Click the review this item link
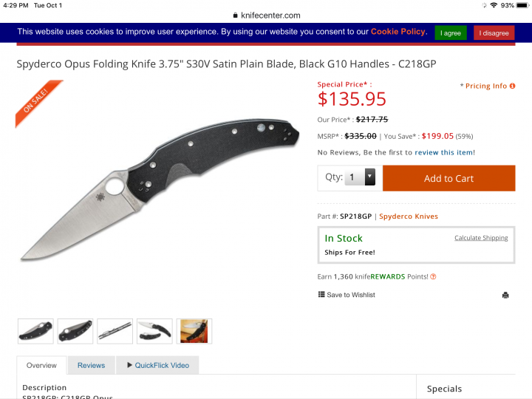This screenshot has width=532, height=399. point(444,152)
